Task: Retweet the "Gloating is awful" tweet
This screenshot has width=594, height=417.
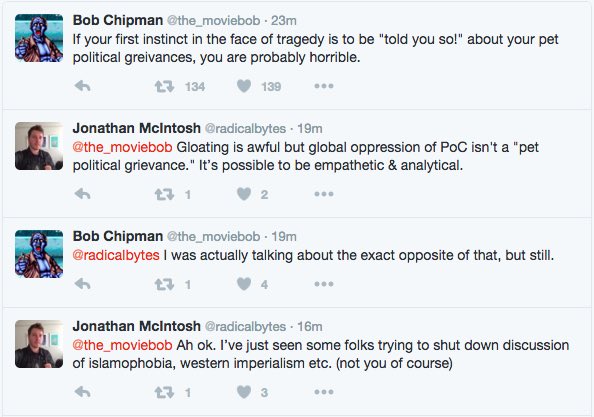Action: [164, 195]
